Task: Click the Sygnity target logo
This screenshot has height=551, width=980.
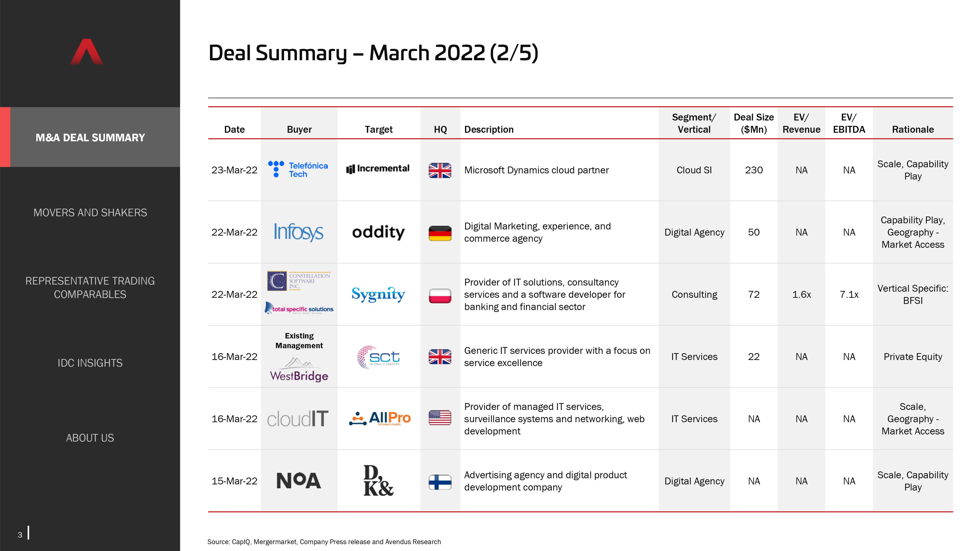Action: click(x=378, y=294)
